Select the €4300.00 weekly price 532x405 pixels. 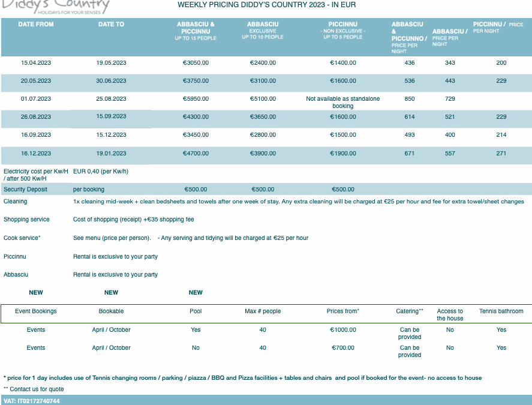[x=196, y=117]
